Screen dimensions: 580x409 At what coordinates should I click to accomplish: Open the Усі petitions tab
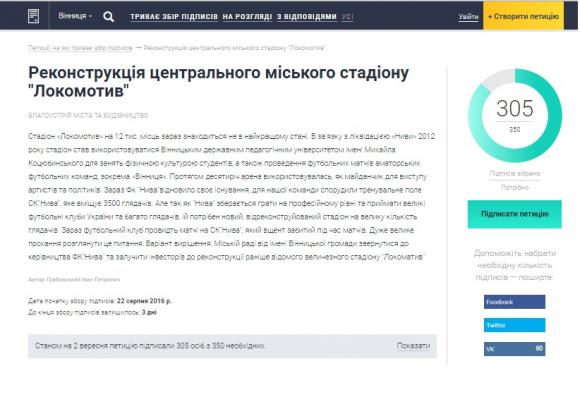click(347, 17)
